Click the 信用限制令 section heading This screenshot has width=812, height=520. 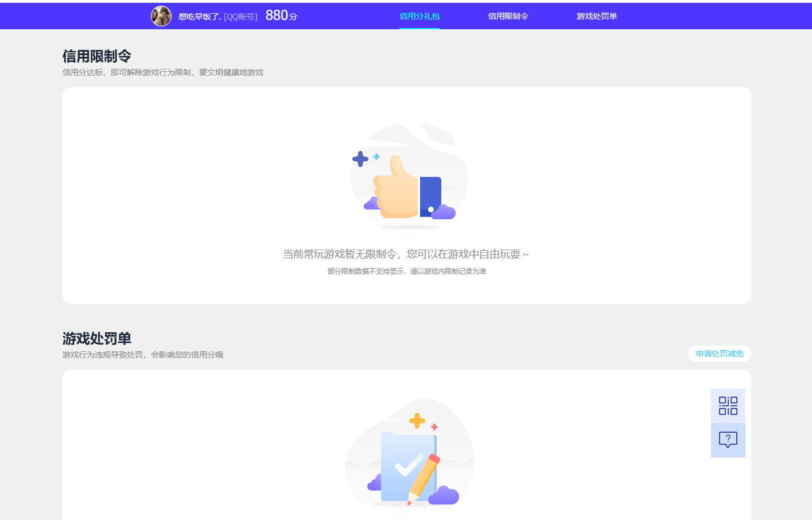pyautogui.click(x=95, y=56)
